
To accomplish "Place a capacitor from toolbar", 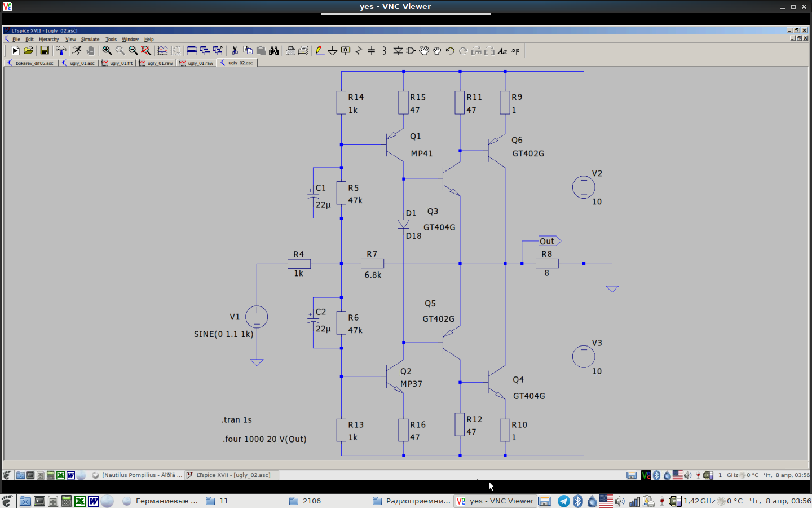I will [x=372, y=51].
